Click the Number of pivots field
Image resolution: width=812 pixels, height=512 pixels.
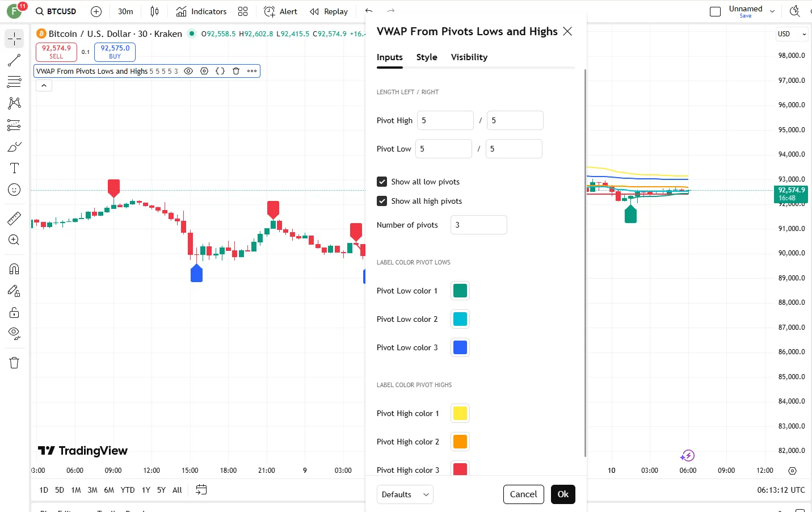pos(479,225)
